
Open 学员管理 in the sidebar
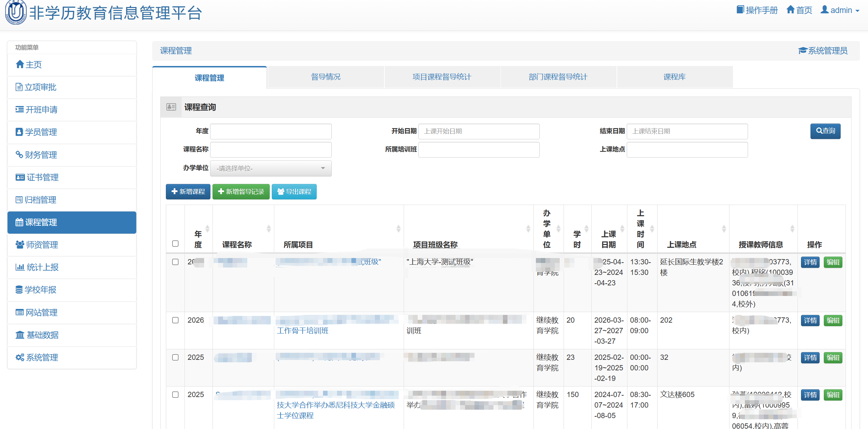pyautogui.click(x=72, y=132)
